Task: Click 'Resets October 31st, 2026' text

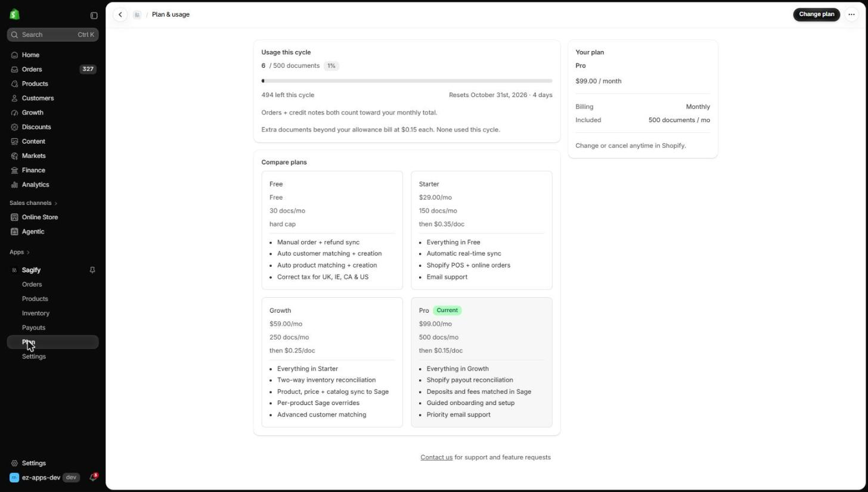Action: [488, 95]
